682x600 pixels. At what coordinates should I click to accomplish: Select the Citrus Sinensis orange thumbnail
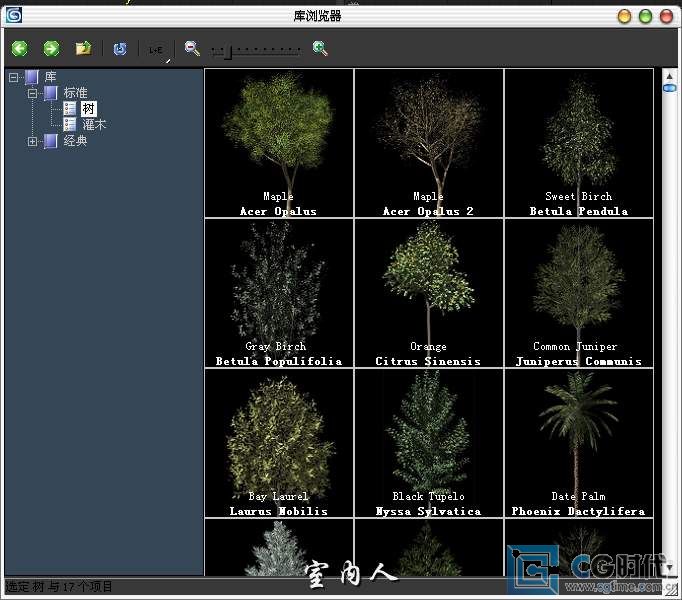click(429, 293)
